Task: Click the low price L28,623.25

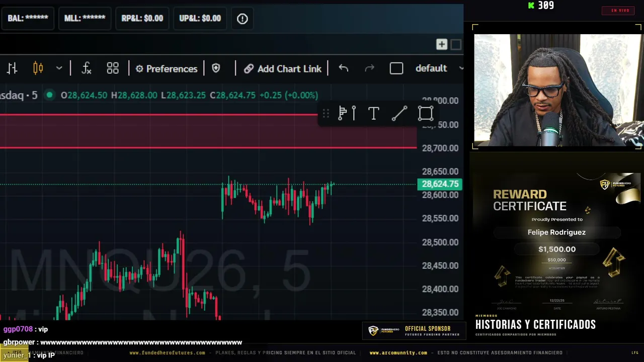Action: coord(183,95)
